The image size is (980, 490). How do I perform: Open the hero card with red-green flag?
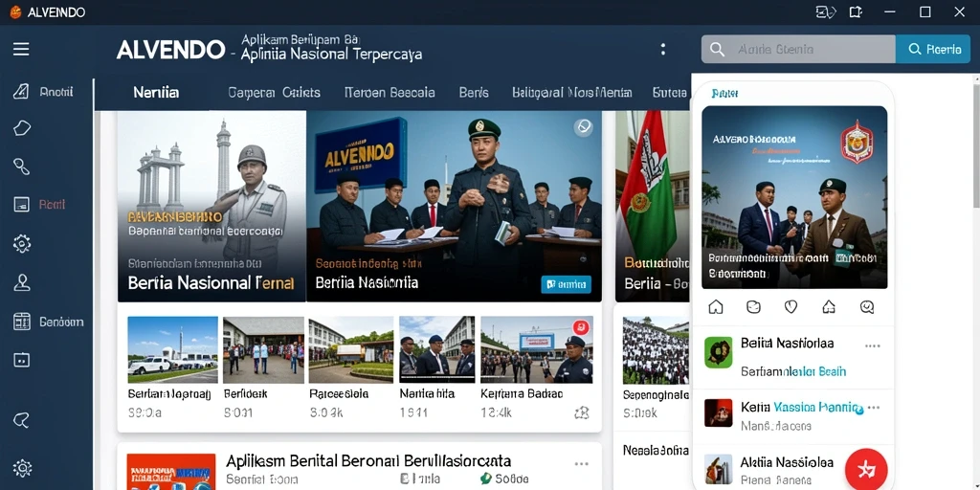click(653, 207)
